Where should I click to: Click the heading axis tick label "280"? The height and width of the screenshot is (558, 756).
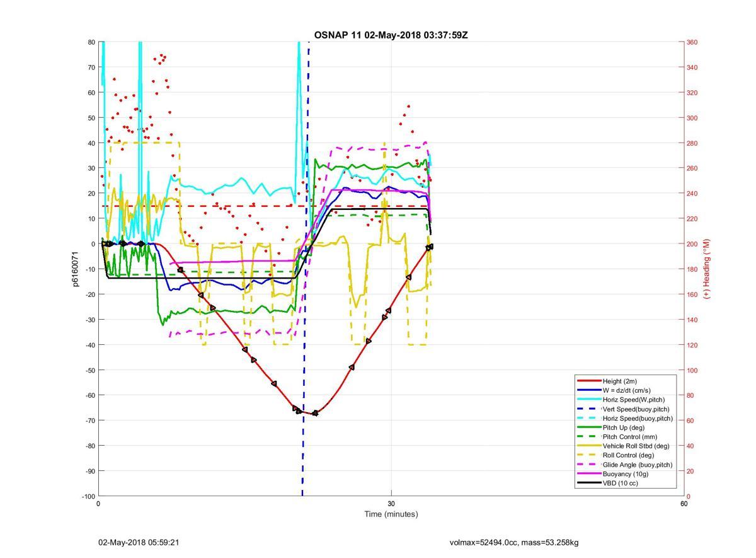pos(692,143)
